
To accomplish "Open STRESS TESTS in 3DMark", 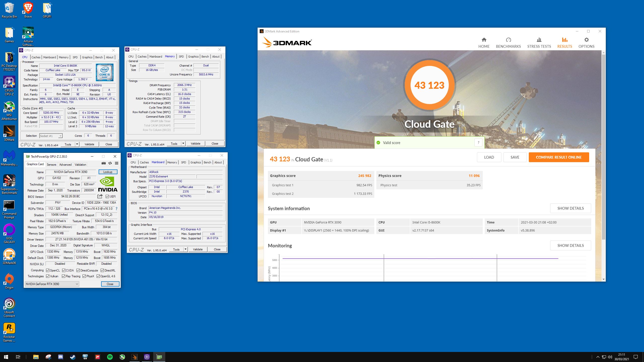I will 539,43.
